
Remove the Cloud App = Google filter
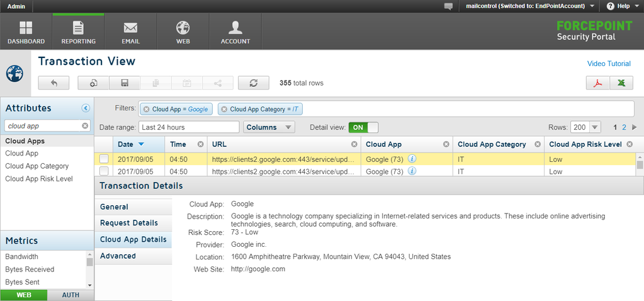pyautogui.click(x=146, y=109)
